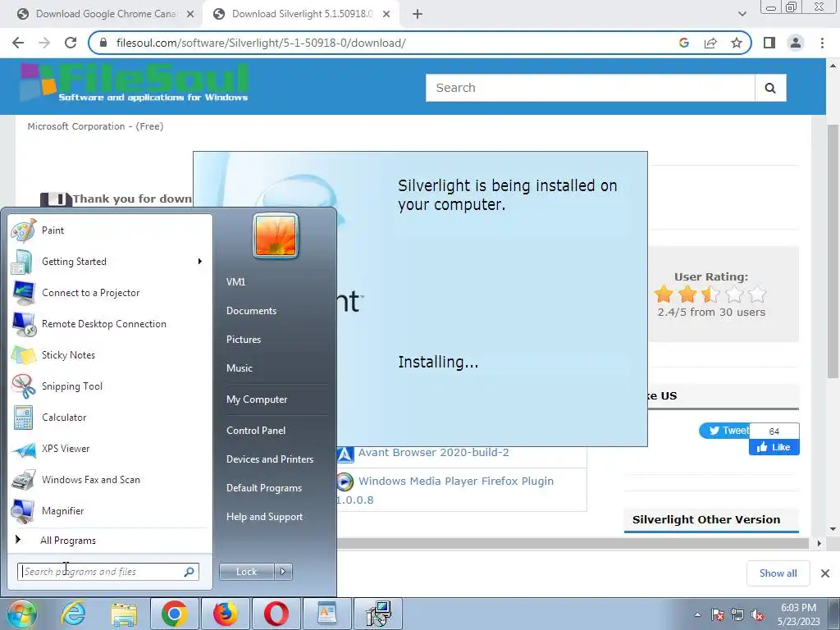Open Windows Explorer folder on taskbar

[124, 614]
